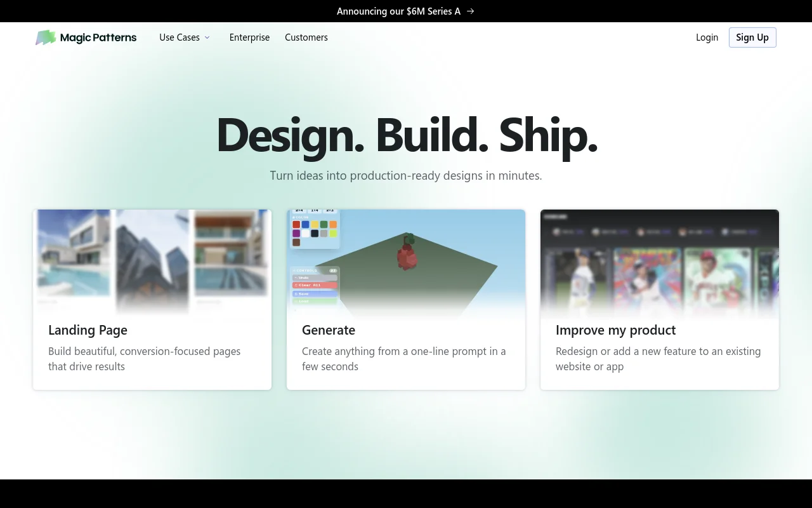Expand the Use Cases chevron arrow

207,37
